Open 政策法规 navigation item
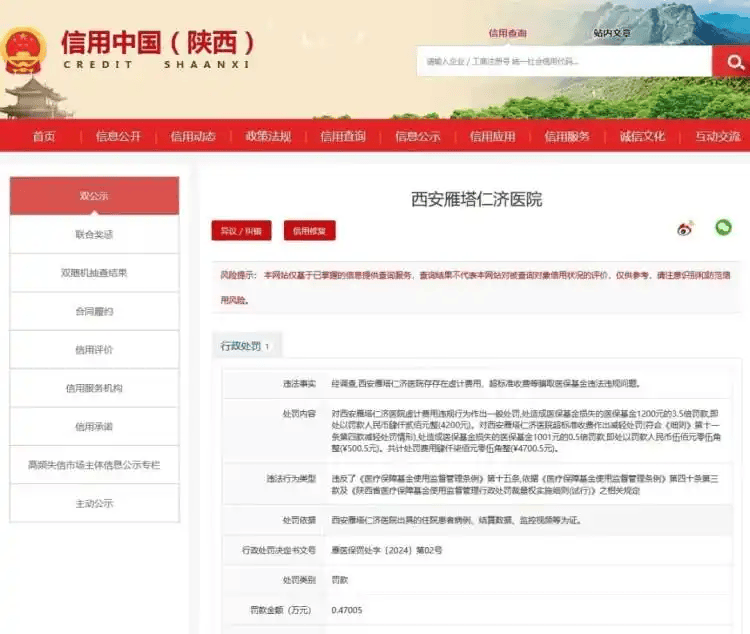Image resolution: width=750 pixels, height=634 pixels. pyautogui.click(x=268, y=137)
